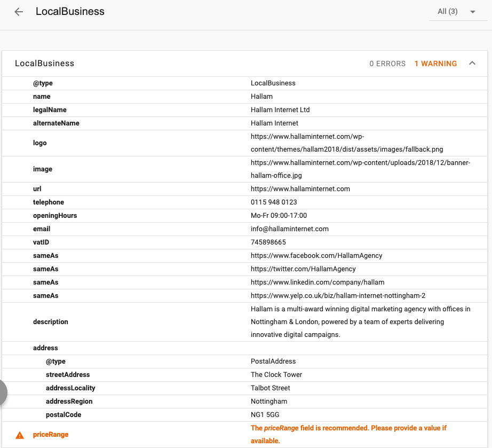Click the address property row label
This screenshot has width=492, height=448.
click(x=45, y=348)
